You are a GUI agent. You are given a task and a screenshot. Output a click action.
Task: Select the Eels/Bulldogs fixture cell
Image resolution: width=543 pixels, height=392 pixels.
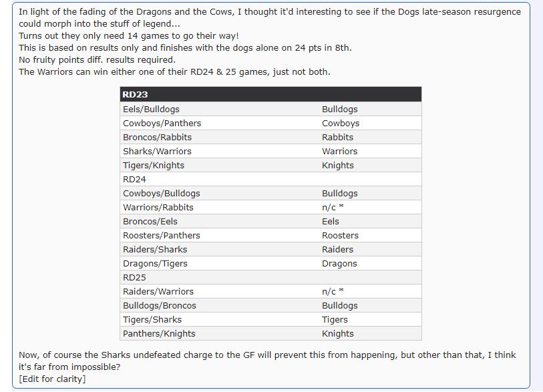(151, 109)
